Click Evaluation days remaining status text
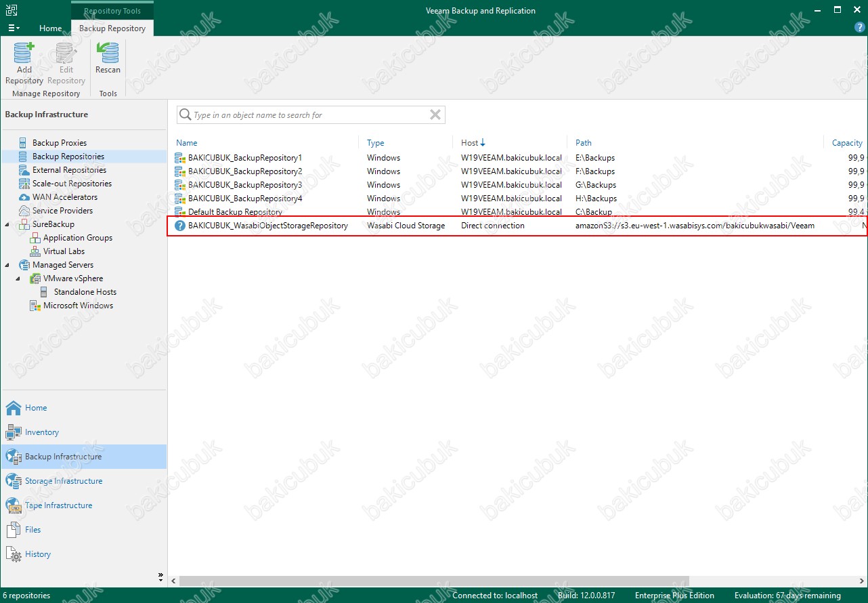Image resolution: width=868 pixels, height=603 pixels. pyautogui.click(x=787, y=596)
